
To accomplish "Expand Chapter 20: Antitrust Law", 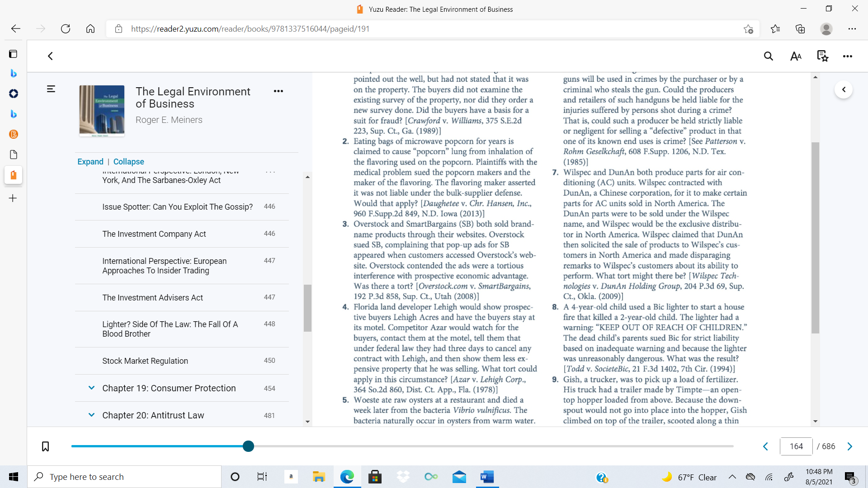I will pos(91,415).
